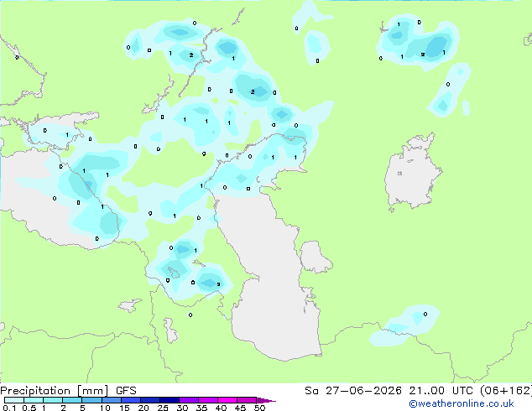Click the 50 legend scale label
Screen dimensions: 532x411
click(259, 408)
